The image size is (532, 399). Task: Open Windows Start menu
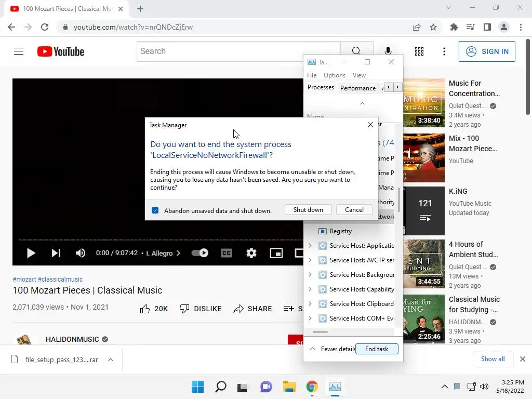pyautogui.click(x=197, y=387)
